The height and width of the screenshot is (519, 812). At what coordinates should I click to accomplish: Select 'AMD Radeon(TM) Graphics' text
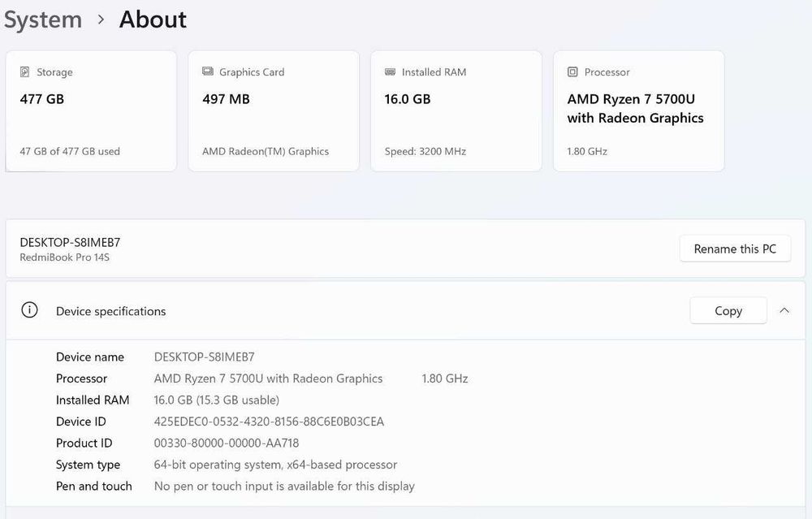click(266, 151)
